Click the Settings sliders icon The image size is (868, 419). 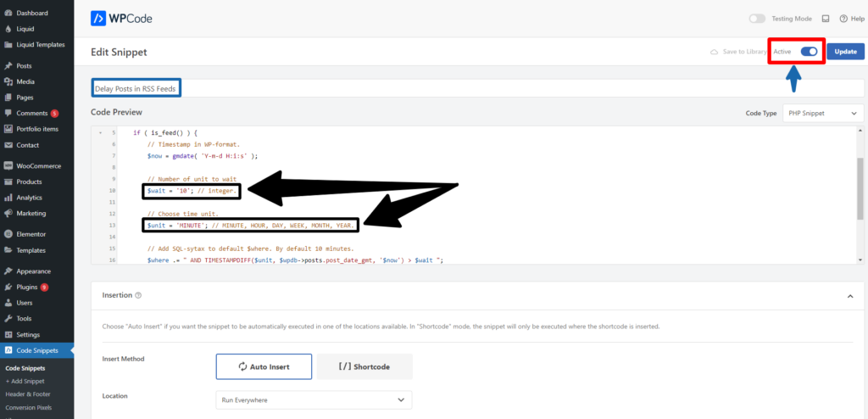tap(8, 334)
